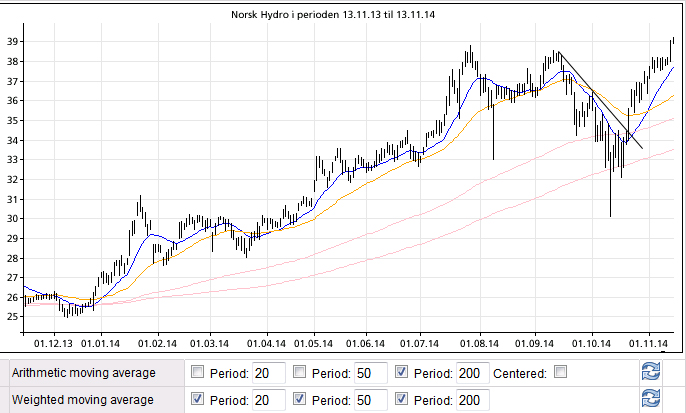Click the 'Weighted moving average' row label
This screenshot has height=413, width=686.
tap(83, 400)
